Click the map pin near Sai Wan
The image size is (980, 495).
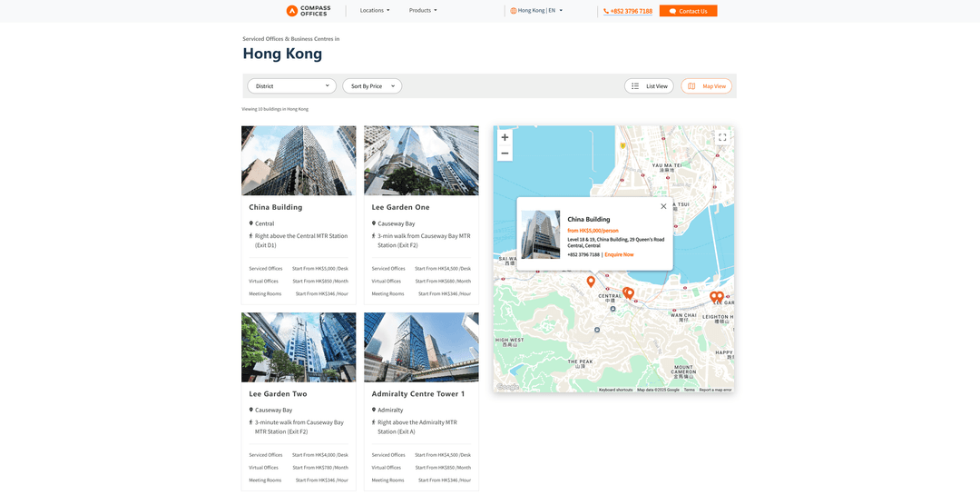pos(591,282)
